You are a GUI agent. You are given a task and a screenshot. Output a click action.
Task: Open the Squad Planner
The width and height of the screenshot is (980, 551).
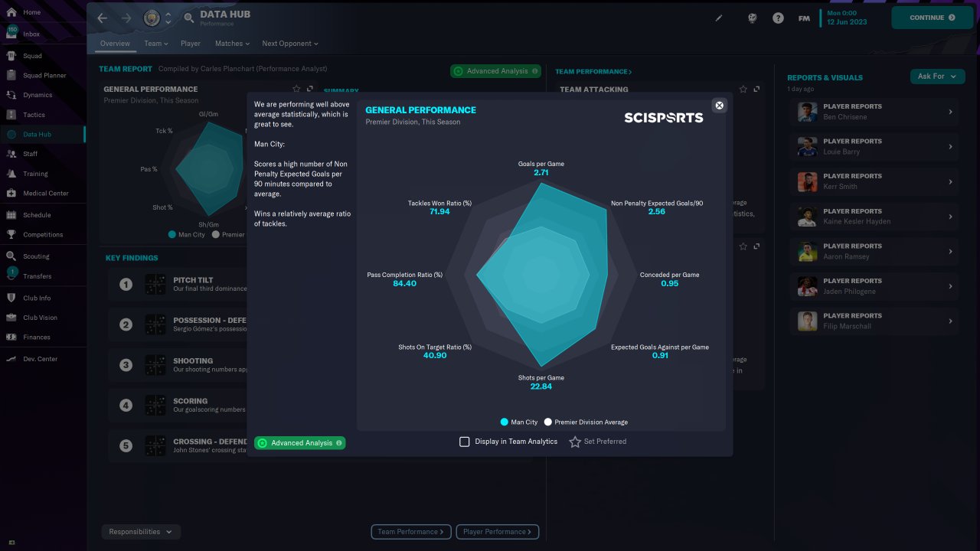click(43, 76)
